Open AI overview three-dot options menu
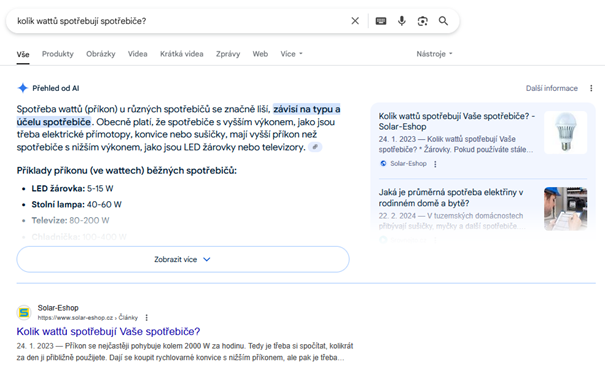Viewport: 605px width, 370px height. (x=591, y=88)
